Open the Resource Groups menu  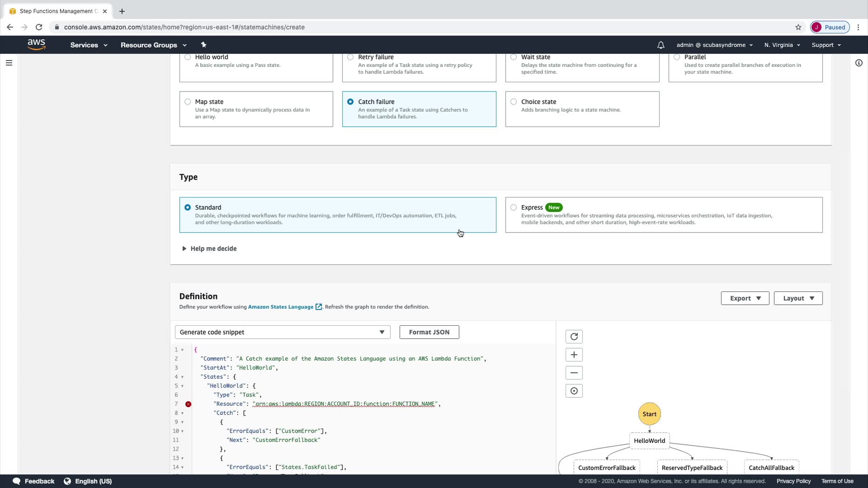[x=154, y=45]
